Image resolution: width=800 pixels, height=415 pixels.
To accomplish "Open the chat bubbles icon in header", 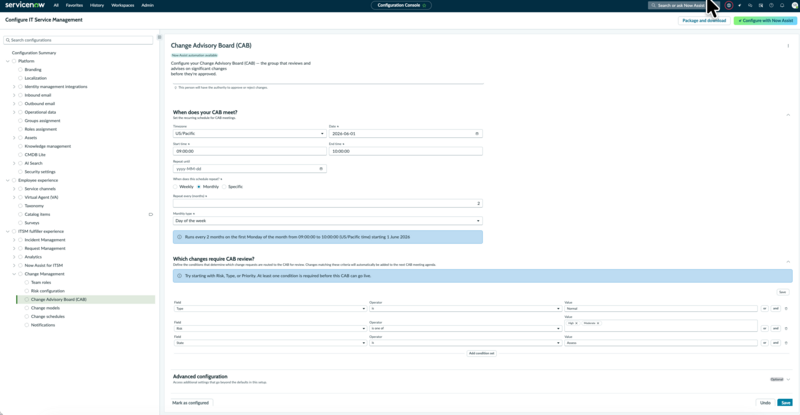I will pyautogui.click(x=750, y=5).
